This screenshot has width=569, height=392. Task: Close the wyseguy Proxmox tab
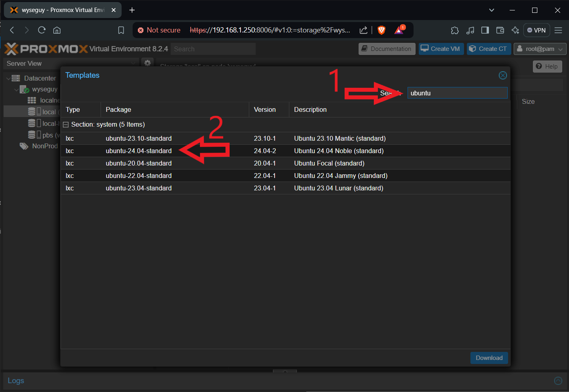[x=113, y=10]
